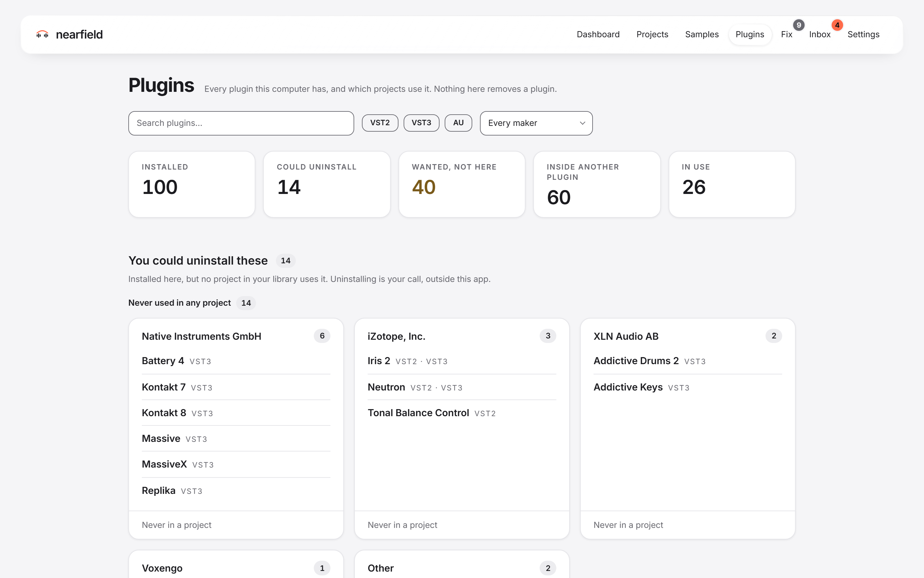Open the Inbox page

[x=820, y=34]
